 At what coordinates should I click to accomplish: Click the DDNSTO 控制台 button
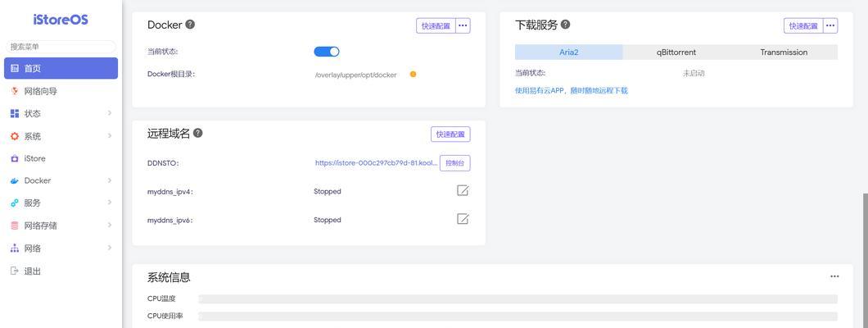pyautogui.click(x=455, y=163)
